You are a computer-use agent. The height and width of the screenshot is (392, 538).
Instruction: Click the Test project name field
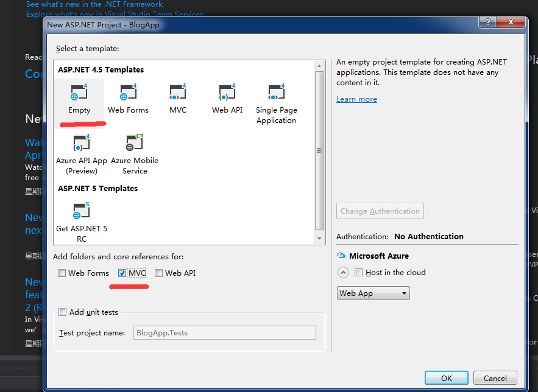225,333
